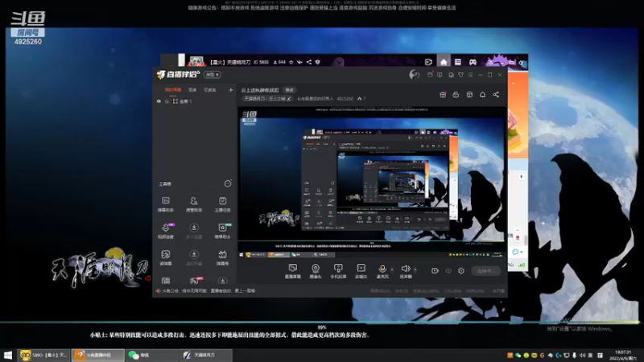
Task: Open the gift box icon with red dot
Action: 443,95
